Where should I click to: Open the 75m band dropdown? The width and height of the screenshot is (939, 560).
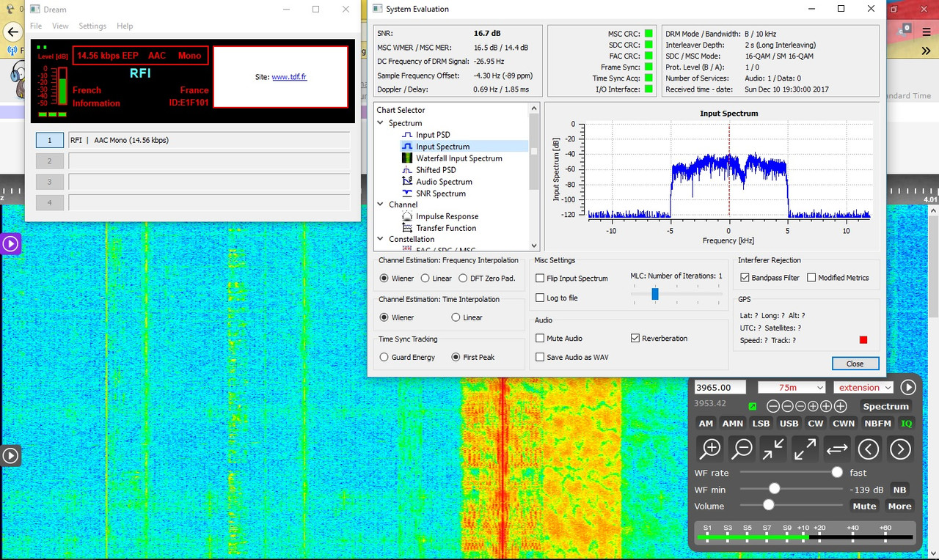click(x=792, y=387)
